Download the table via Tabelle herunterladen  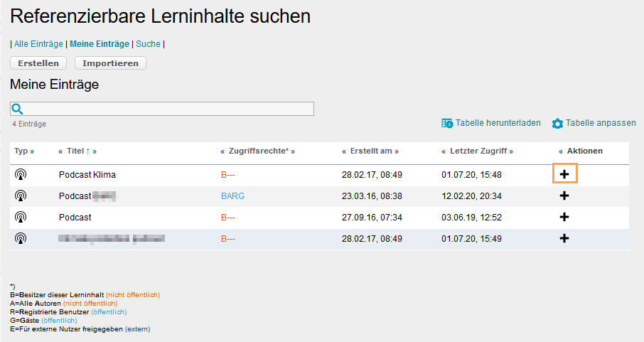pos(491,123)
